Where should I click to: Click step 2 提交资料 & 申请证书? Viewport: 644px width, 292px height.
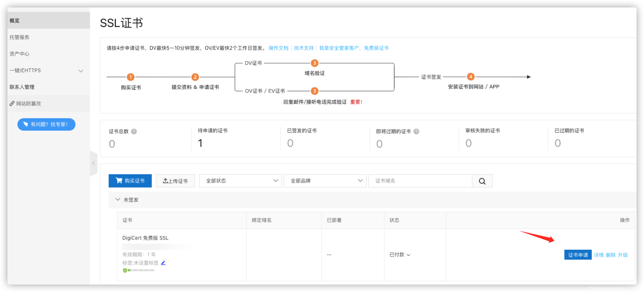[195, 77]
